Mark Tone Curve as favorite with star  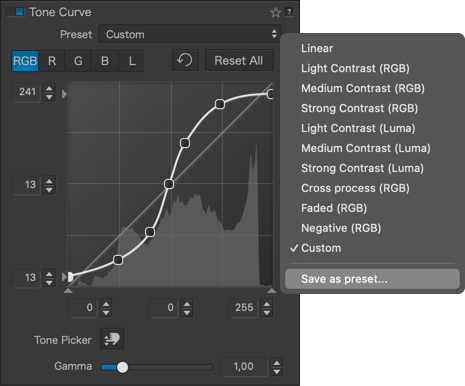(275, 12)
